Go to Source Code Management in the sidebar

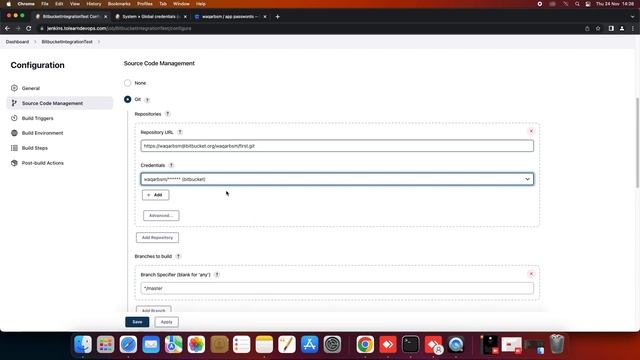click(x=60, y=103)
